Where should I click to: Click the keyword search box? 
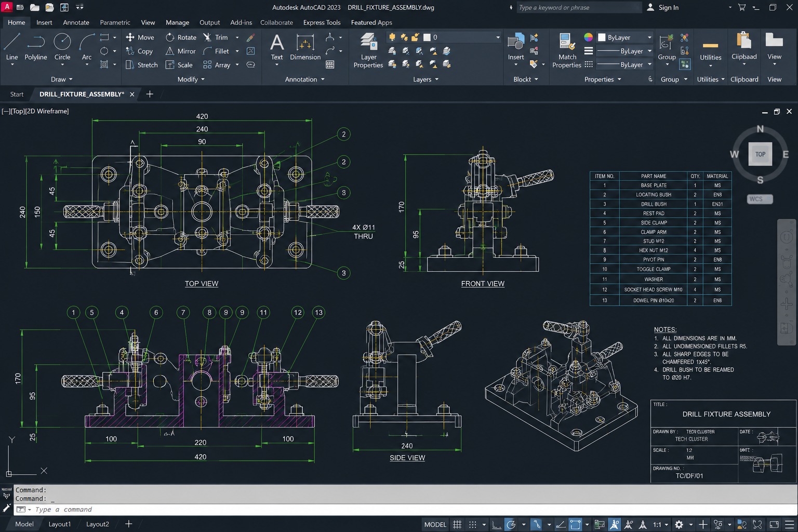pyautogui.click(x=579, y=7)
